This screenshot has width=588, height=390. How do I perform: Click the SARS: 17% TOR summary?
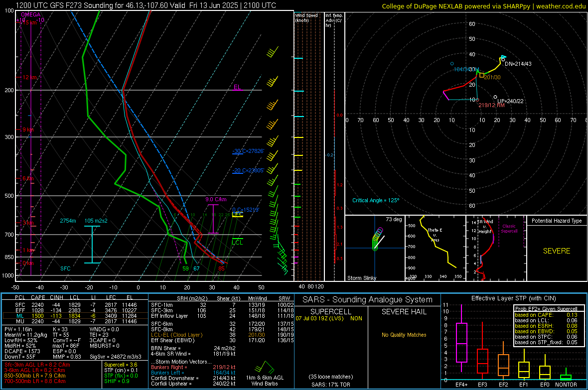click(331, 385)
